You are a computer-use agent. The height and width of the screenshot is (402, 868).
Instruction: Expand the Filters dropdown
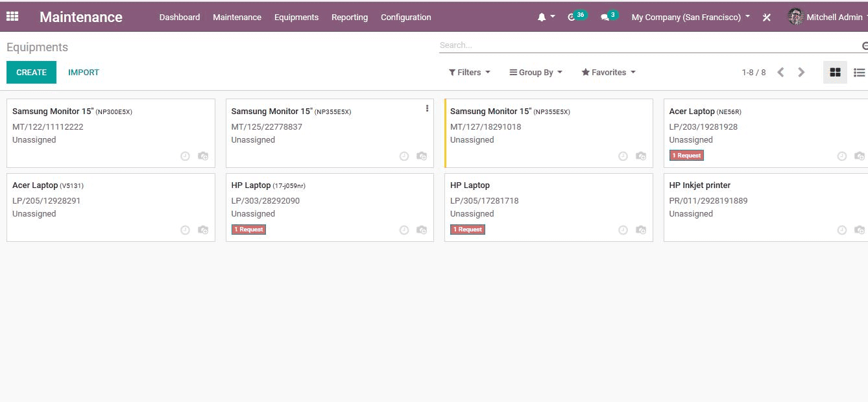click(x=470, y=73)
